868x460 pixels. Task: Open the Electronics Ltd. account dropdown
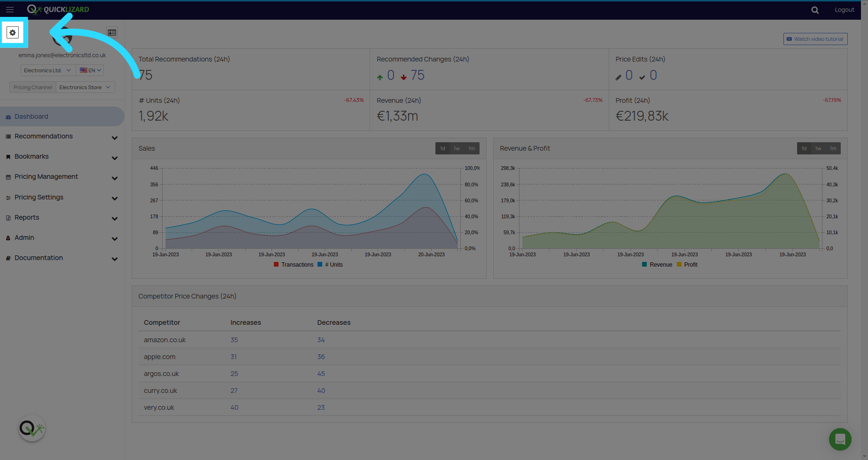pos(48,70)
